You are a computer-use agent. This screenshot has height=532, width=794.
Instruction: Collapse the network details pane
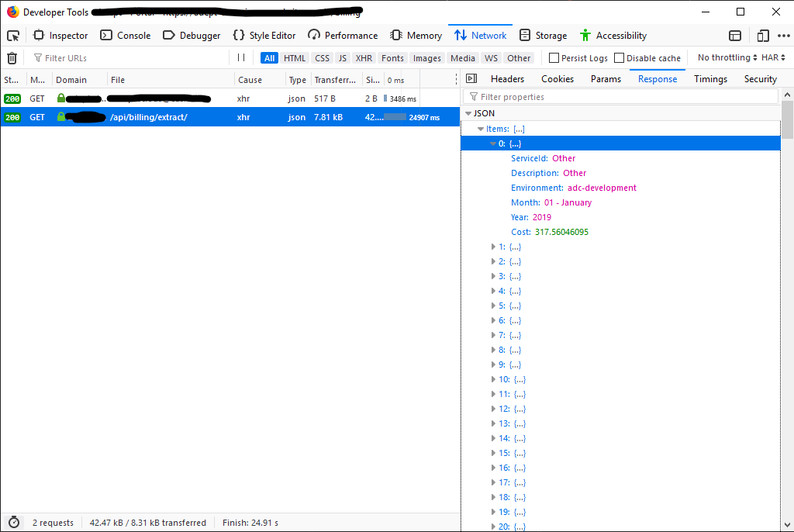[471, 78]
